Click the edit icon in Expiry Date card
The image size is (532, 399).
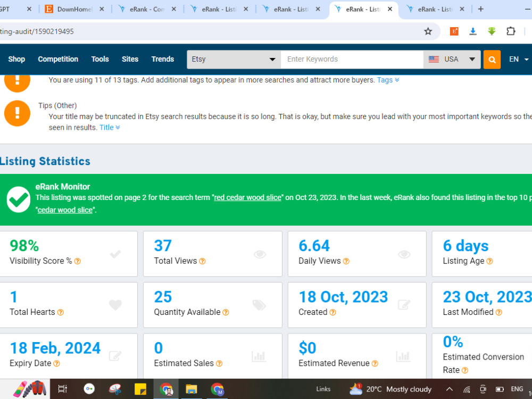[x=115, y=356]
